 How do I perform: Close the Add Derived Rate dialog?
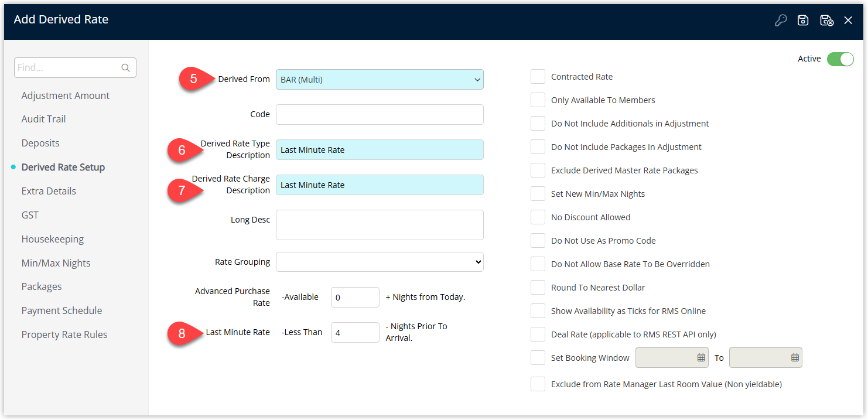(848, 21)
